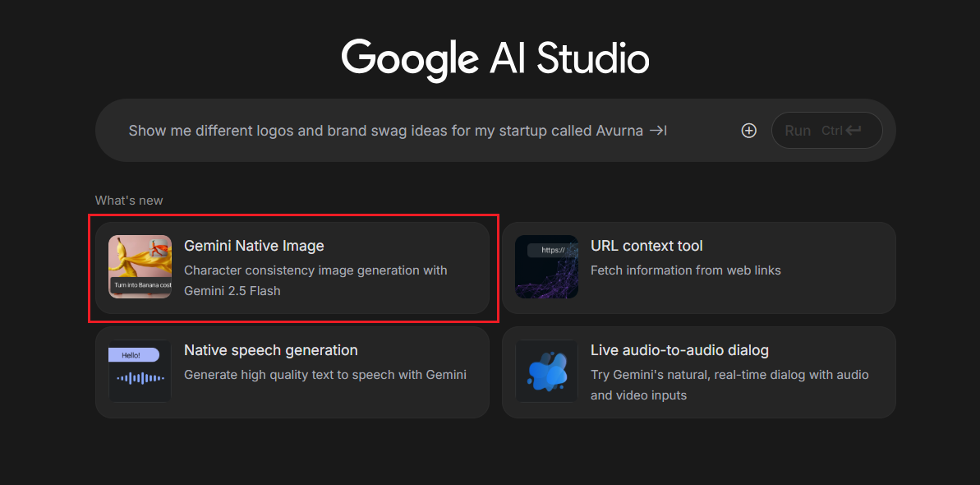
Task: Click the Google AI Studio logo
Action: pos(495,59)
